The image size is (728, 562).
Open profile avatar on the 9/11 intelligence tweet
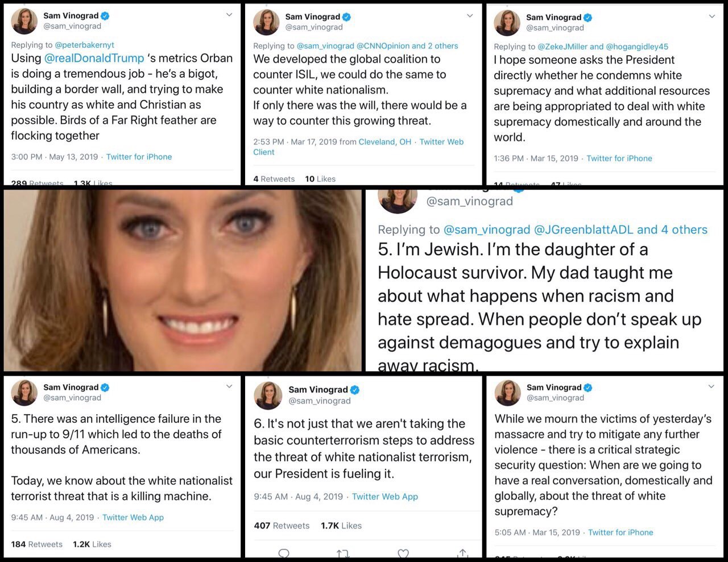click(x=24, y=393)
